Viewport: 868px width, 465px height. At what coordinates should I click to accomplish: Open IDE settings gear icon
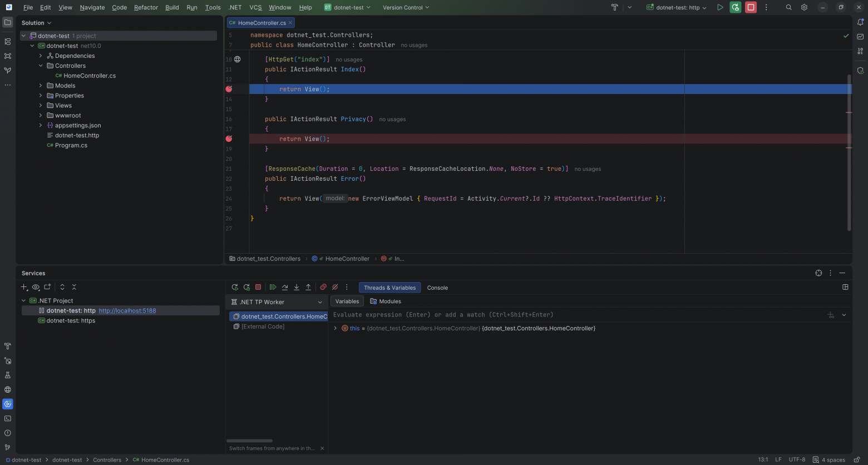[804, 8]
